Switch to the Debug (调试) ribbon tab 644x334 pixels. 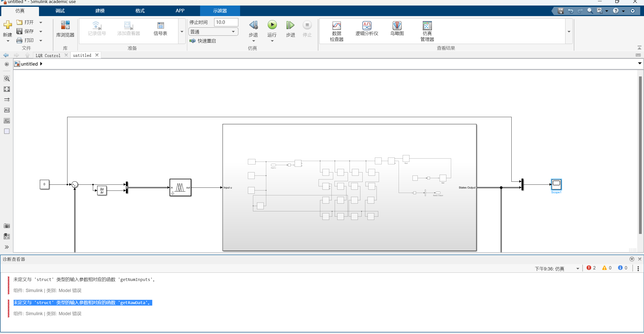click(60, 11)
